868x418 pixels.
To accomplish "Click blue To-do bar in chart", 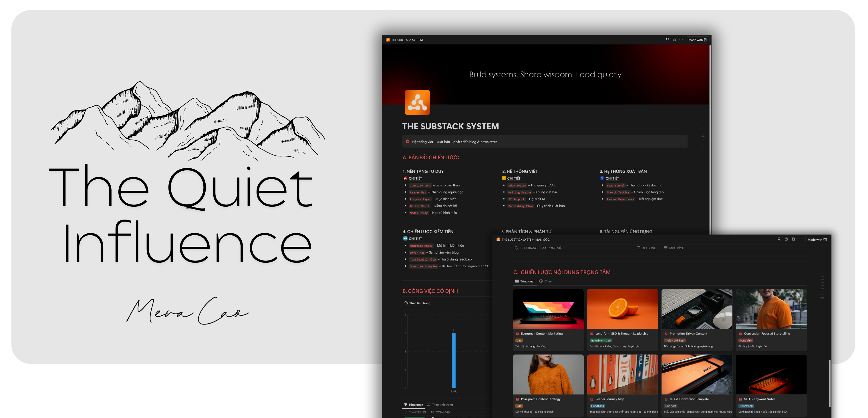I will [x=454, y=361].
